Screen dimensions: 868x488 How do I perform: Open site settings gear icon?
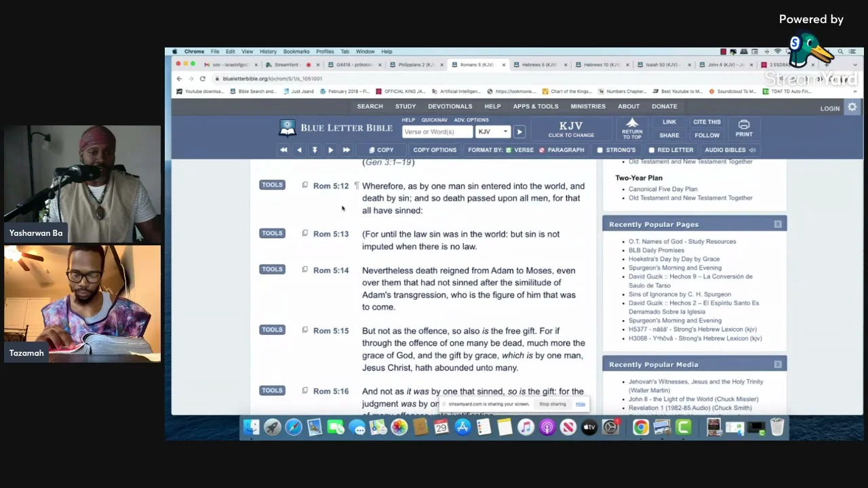point(852,107)
